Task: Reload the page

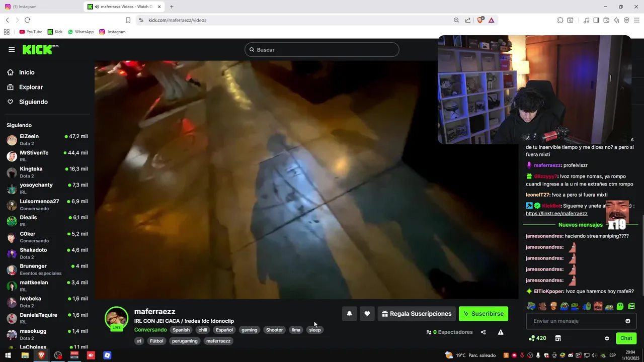Action: pyautogui.click(x=27, y=20)
